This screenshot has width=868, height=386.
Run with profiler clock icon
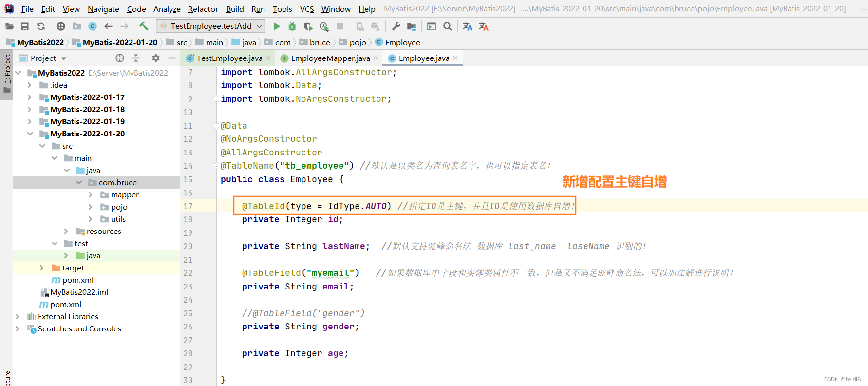point(324,26)
